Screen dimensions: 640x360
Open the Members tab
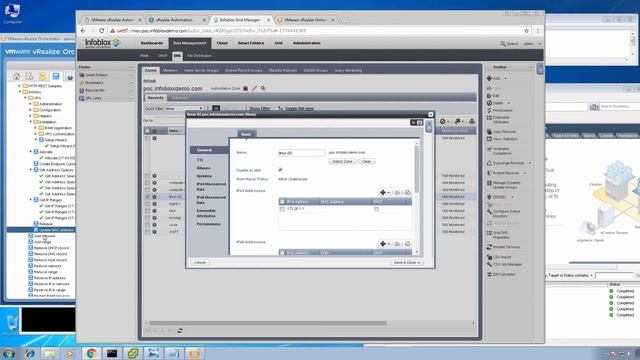click(x=170, y=70)
